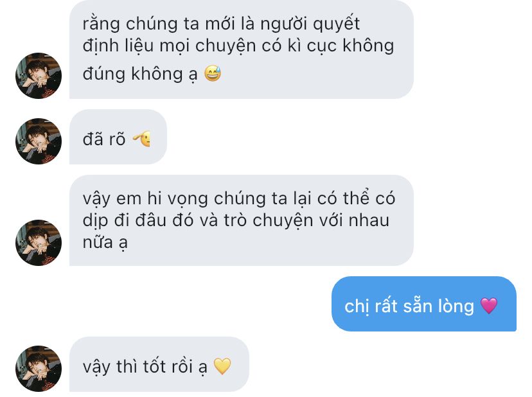Open sender avatar beside the 'đúng không ạ' message

click(39, 76)
